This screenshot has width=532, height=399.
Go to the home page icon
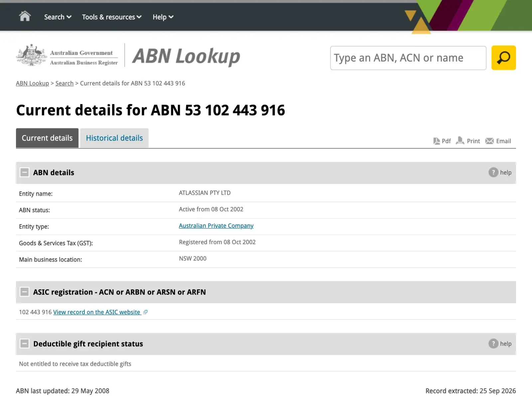[25, 16]
